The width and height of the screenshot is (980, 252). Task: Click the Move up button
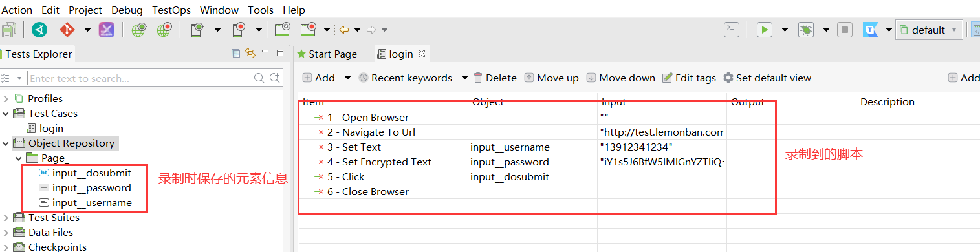pyautogui.click(x=551, y=78)
